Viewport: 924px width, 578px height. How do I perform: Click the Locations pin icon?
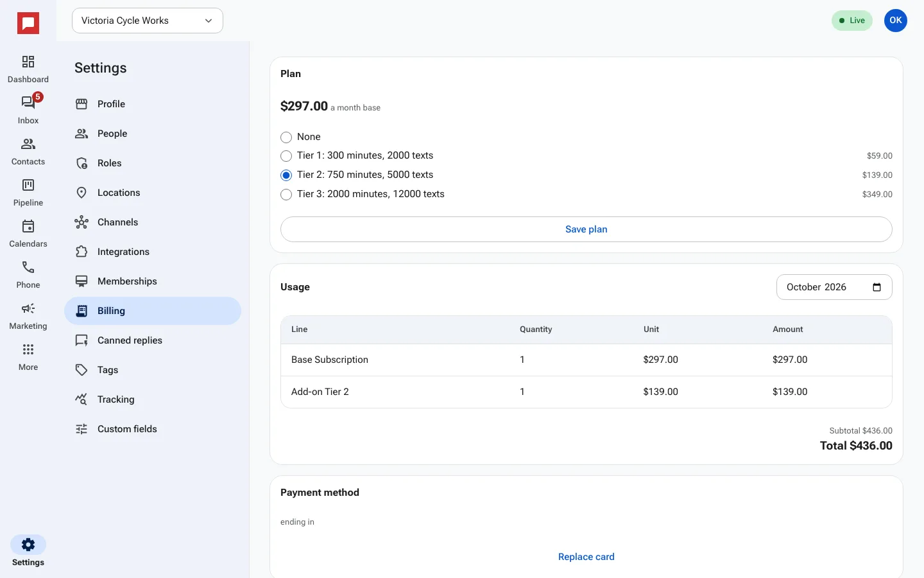tap(81, 193)
